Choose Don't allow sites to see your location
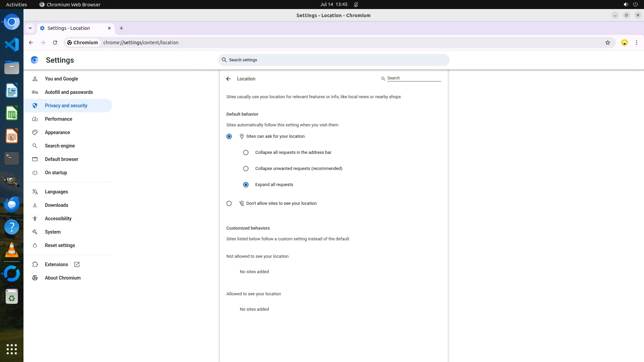 point(229,203)
